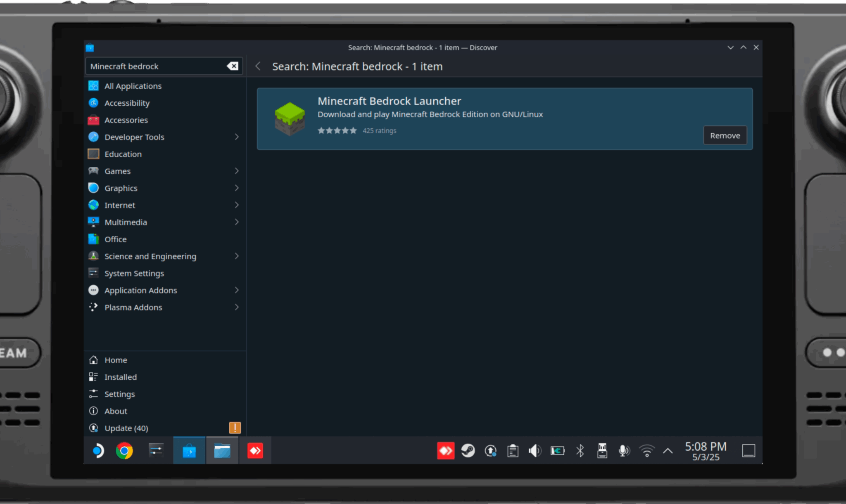Open the Steam icon in the system tray
Image resolution: width=846 pixels, height=504 pixels.
468,451
